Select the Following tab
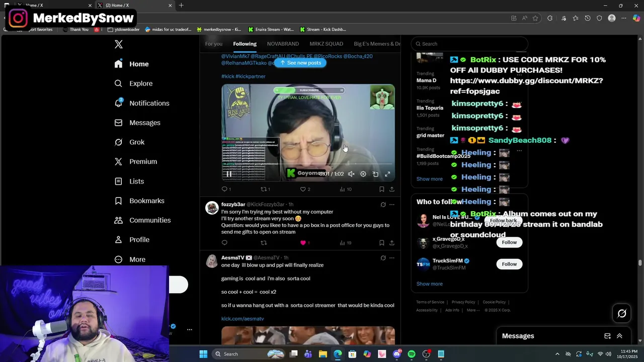Screen dimensions: 644x362 [x=245, y=44]
